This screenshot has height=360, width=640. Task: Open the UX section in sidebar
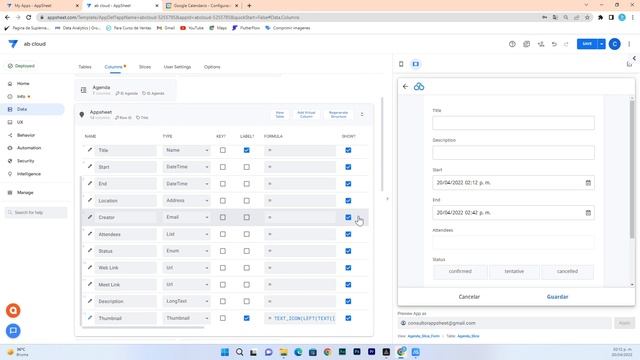pyautogui.click(x=20, y=122)
